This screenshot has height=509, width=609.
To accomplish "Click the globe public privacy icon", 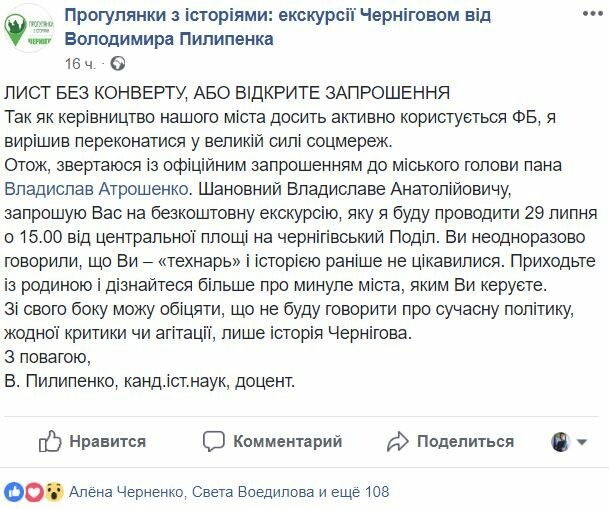I will pyautogui.click(x=118, y=64).
